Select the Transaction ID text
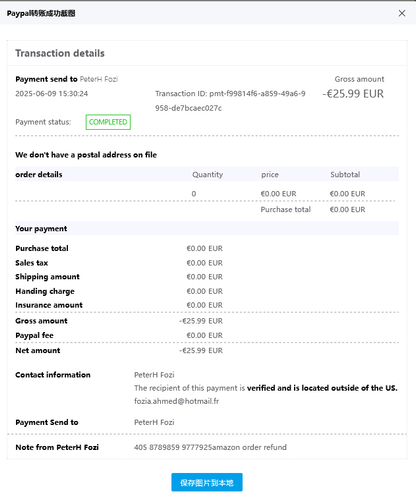416x500 pixels. (x=230, y=101)
